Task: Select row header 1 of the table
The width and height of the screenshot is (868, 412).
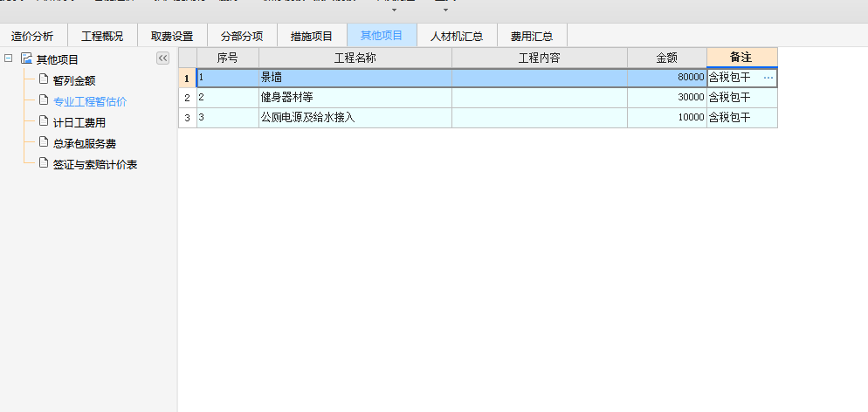Action: click(187, 78)
